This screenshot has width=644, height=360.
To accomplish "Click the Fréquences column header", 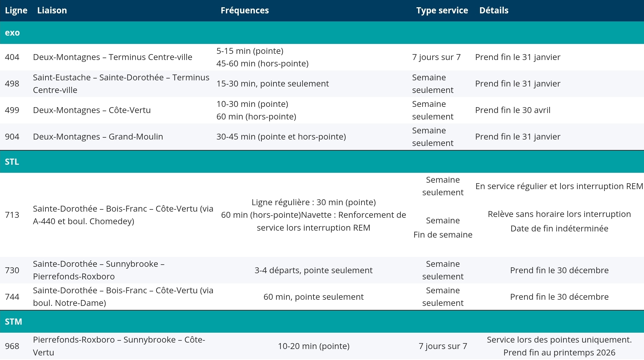I will coord(244,10).
